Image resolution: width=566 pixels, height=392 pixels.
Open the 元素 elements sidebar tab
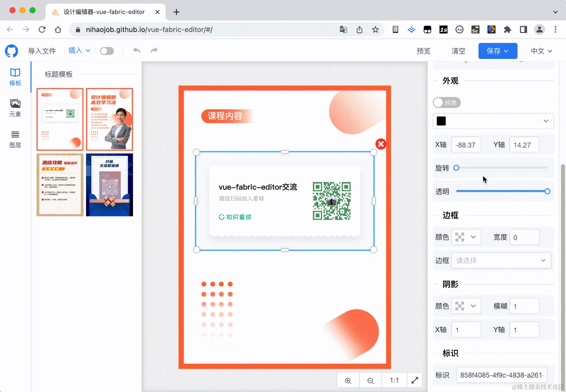coord(15,108)
